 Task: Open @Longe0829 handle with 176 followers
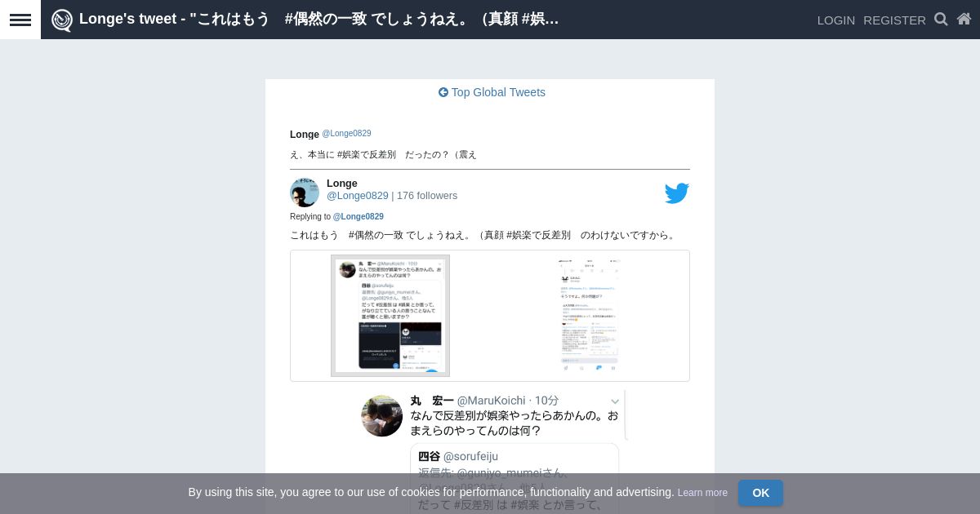358,196
